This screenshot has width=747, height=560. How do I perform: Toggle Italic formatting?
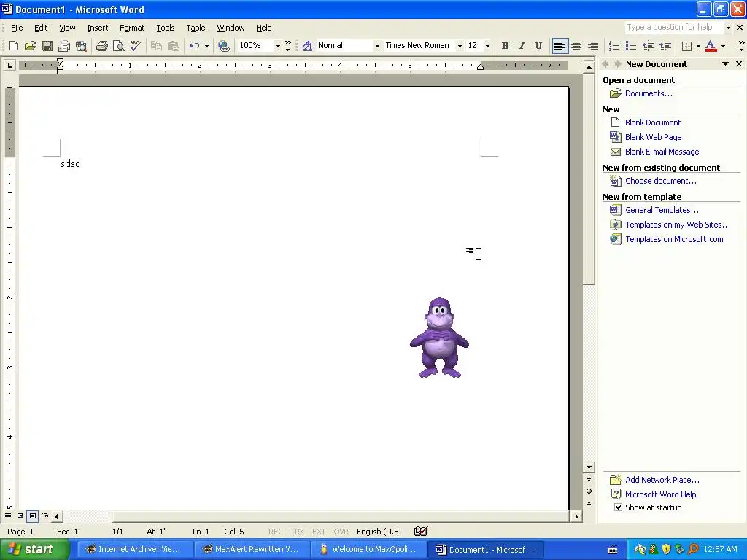coord(522,46)
